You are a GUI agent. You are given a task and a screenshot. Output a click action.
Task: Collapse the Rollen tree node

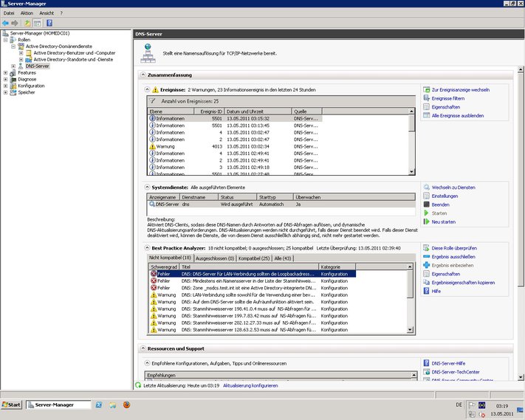click(5, 40)
